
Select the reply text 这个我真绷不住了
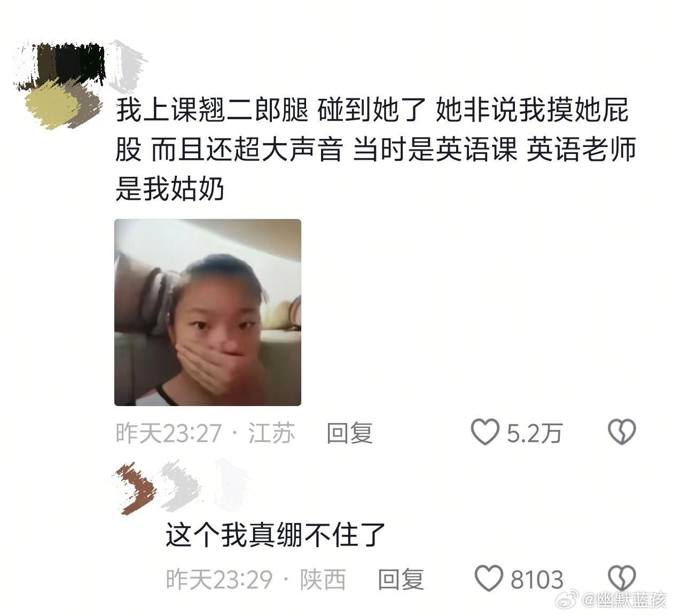click(x=276, y=534)
